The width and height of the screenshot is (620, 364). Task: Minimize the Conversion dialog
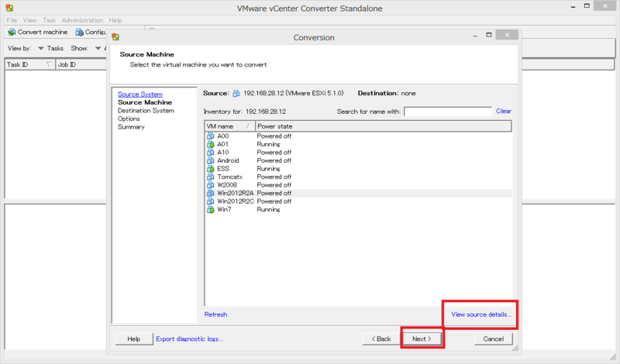coord(475,36)
